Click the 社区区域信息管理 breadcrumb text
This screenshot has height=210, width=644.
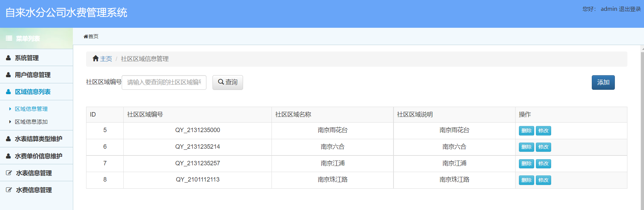[145, 59]
